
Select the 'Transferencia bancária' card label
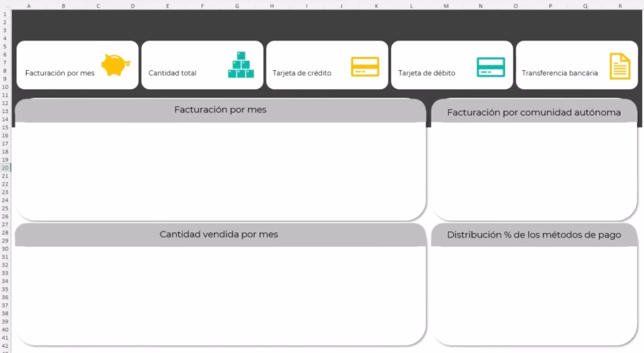[x=560, y=73]
